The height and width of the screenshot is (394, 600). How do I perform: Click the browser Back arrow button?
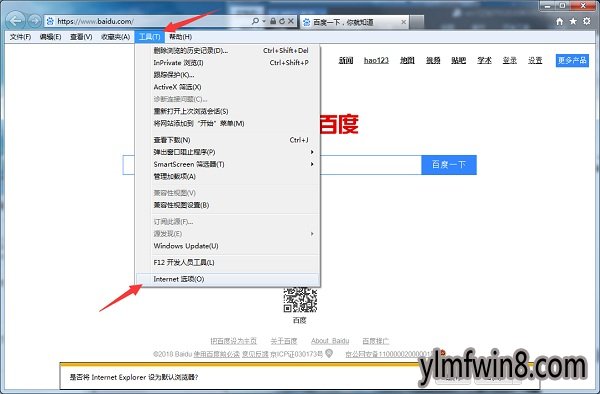[16, 21]
